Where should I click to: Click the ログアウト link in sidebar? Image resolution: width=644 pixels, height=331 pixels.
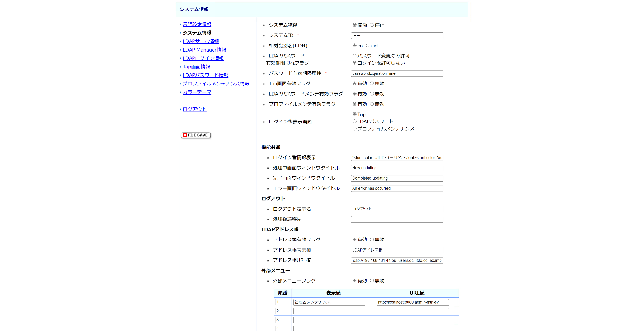tap(194, 109)
